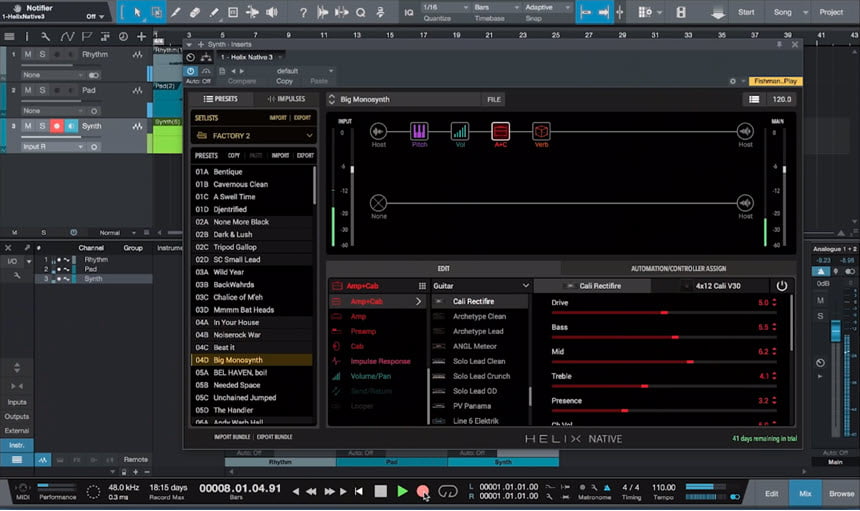Adjust the Drive slider

tap(664, 313)
